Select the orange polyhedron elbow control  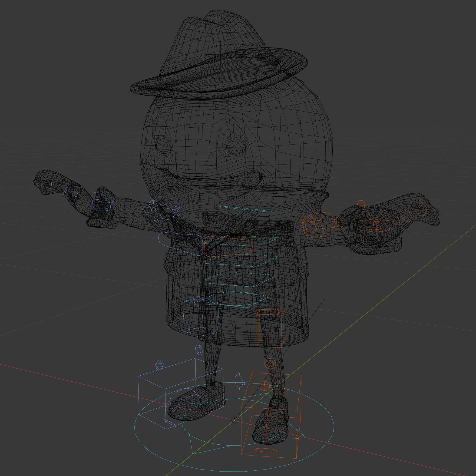point(318,225)
